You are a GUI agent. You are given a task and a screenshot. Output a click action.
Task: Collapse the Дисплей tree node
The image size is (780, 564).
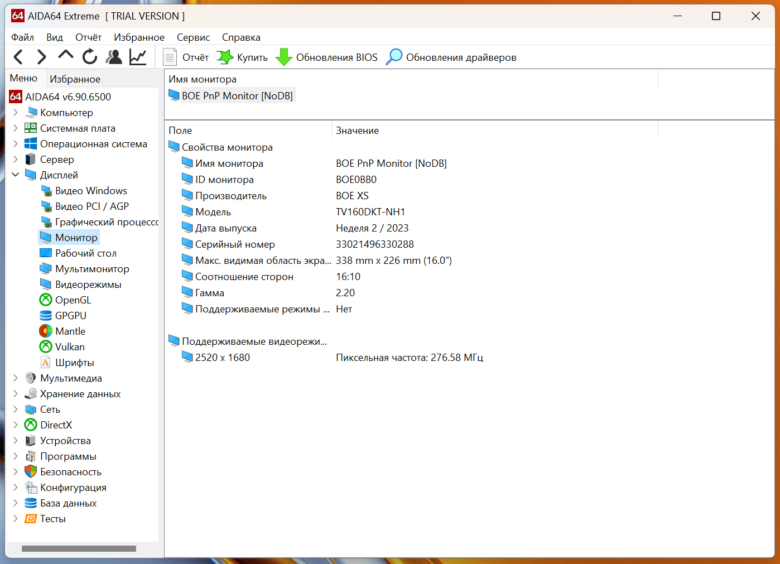(15, 175)
